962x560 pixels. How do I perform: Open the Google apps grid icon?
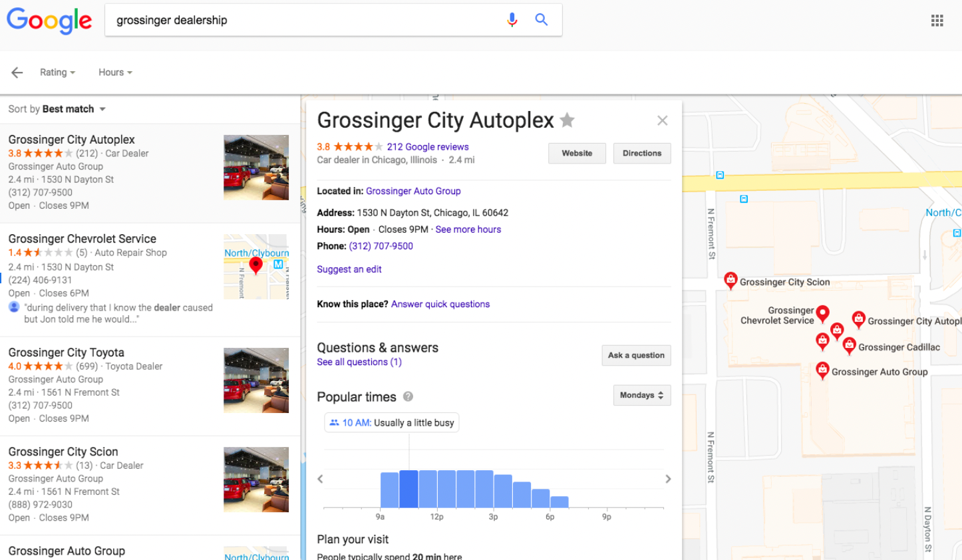tap(937, 20)
